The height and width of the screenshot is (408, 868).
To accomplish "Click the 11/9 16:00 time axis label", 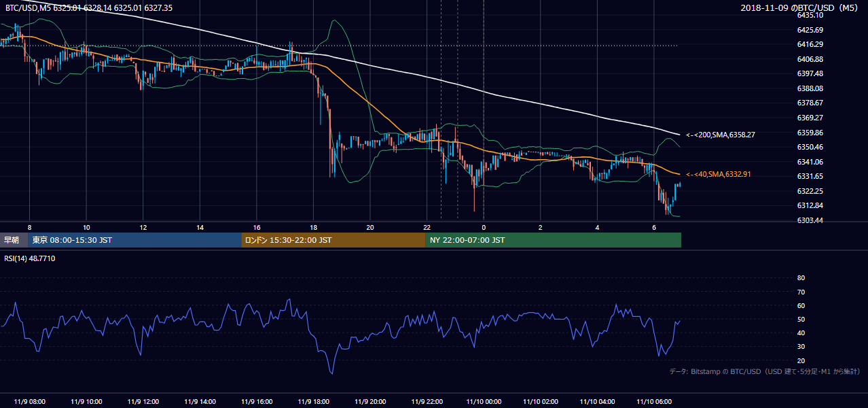I will coord(256,402).
